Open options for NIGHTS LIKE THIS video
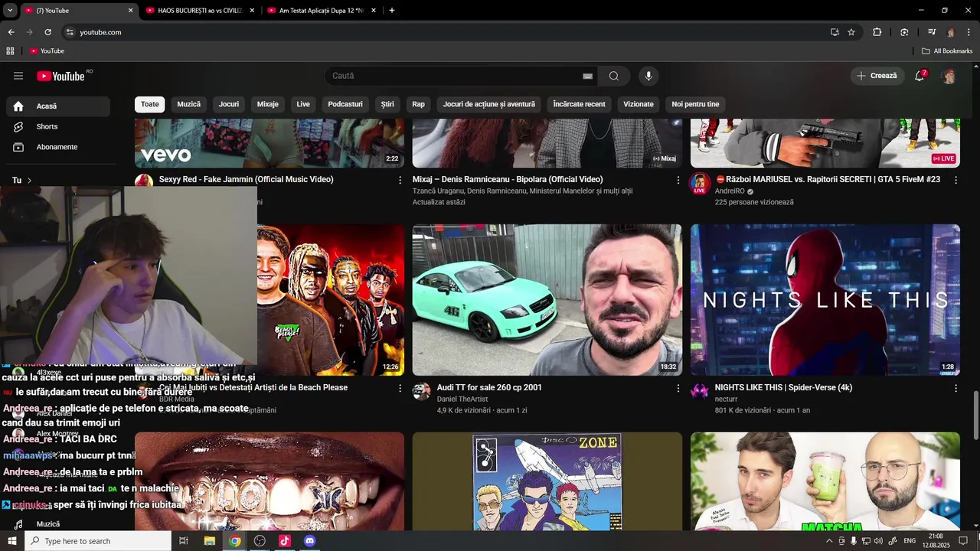This screenshot has height=551, width=980. point(955,388)
